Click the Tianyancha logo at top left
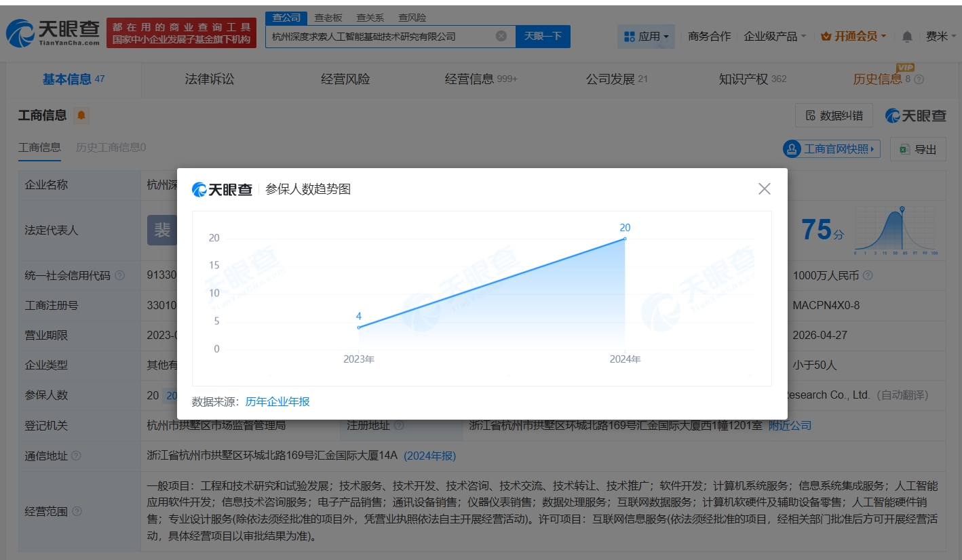This screenshot has height=560, width=962. point(53,32)
